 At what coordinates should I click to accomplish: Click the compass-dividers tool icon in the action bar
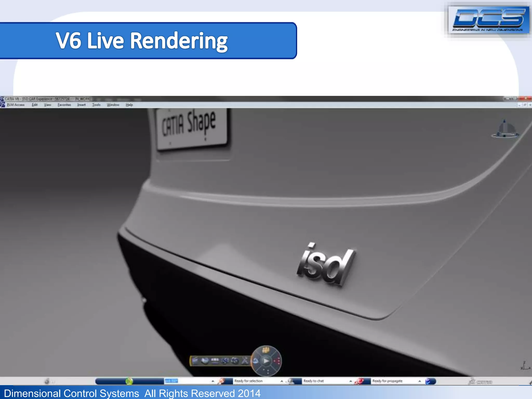(x=245, y=361)
